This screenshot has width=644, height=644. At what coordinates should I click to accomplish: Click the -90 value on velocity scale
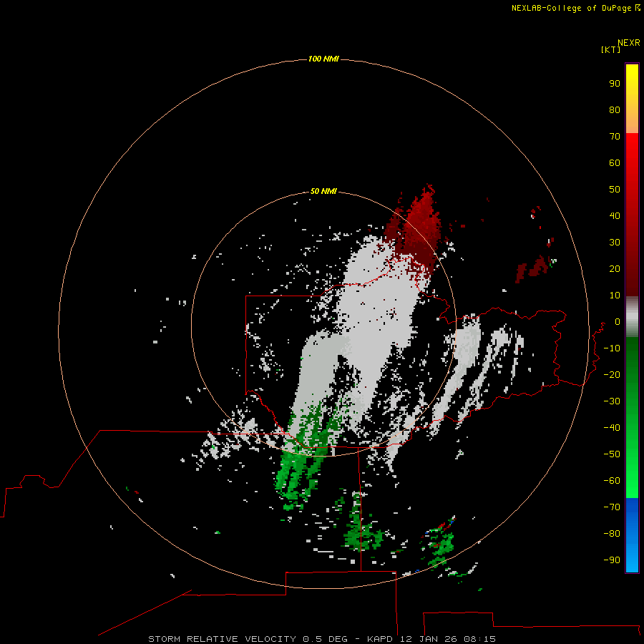coord(612,560)
